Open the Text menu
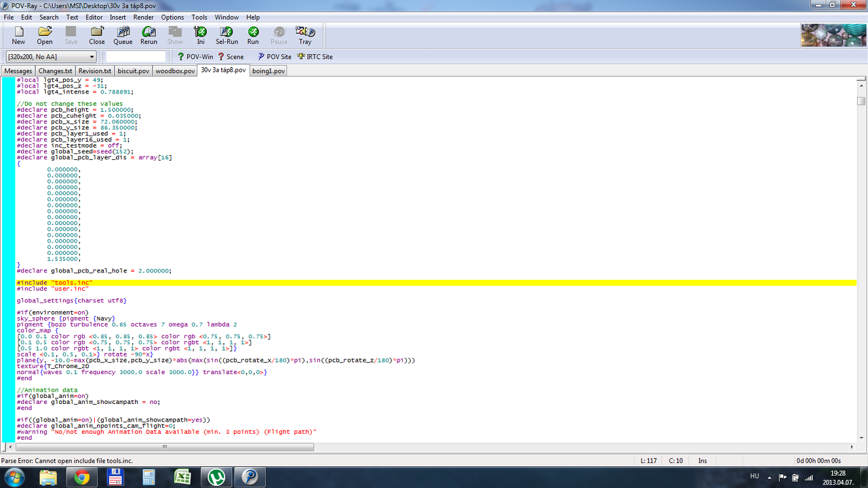The width and height of the screenshot is (868, 488). 72,17
